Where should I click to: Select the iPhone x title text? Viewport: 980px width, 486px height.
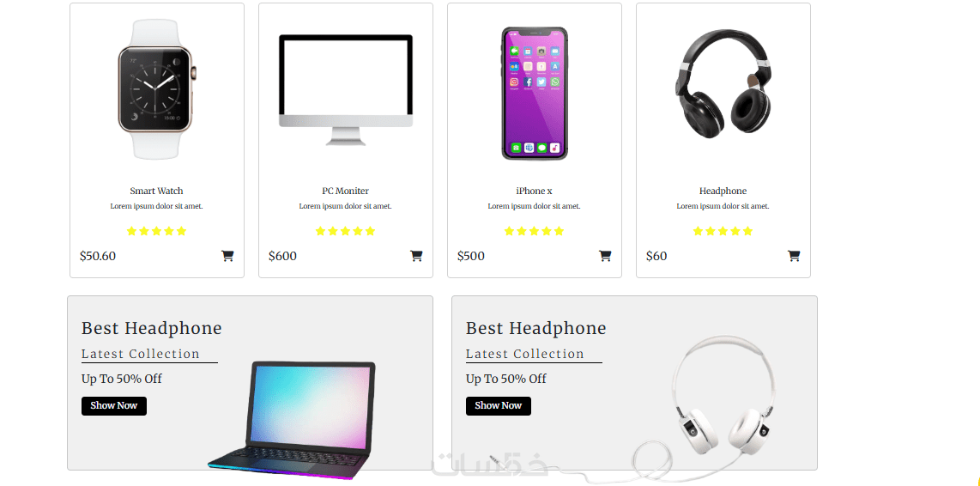[535, 191]
